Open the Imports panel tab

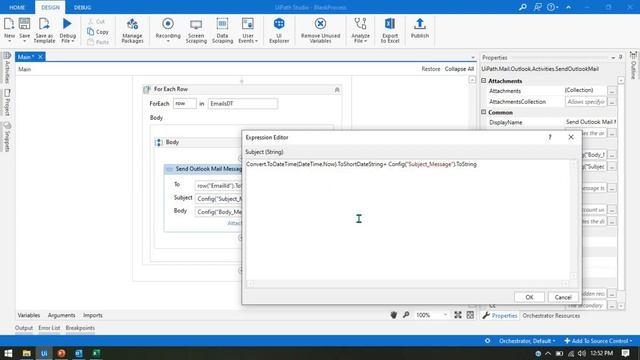click(93, 315)
